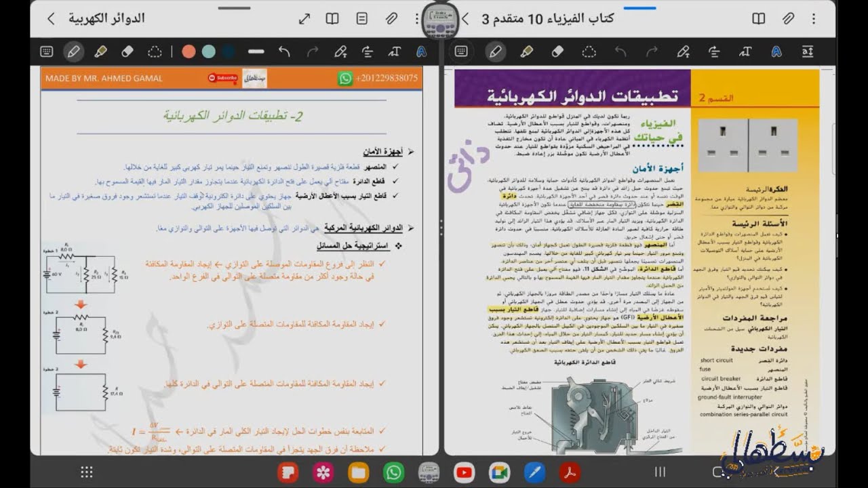Pick the orange pen color
Viewport: 868px width, 488px height.
(x=189, y=52)
